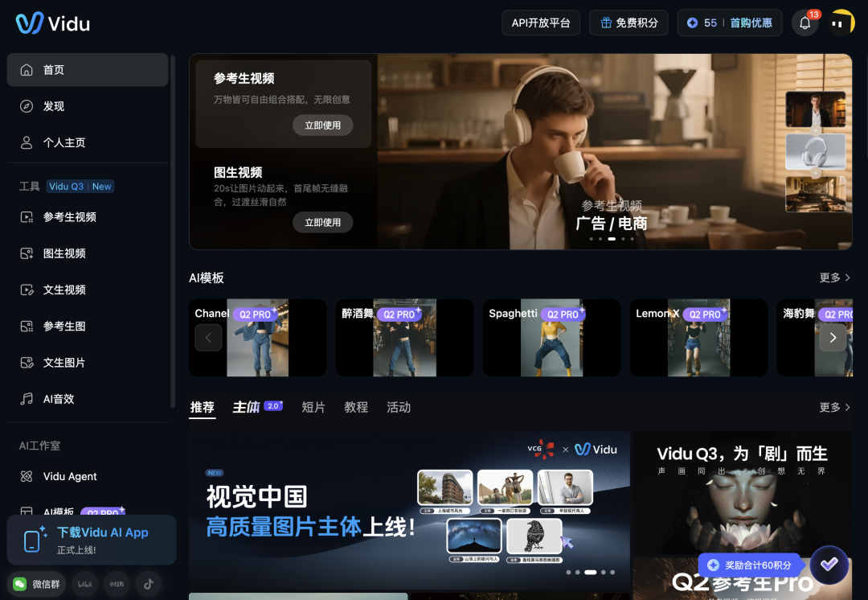Switch to the 主体 2.0 tab
Image resolution: width=868 pixels, height=600 pixels.
[x=258, y=407]
